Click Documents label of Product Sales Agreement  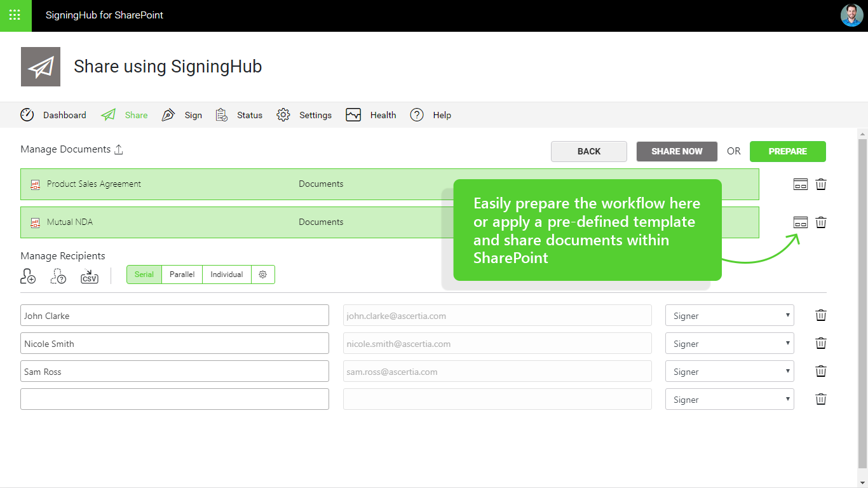(x=321, y=184)
